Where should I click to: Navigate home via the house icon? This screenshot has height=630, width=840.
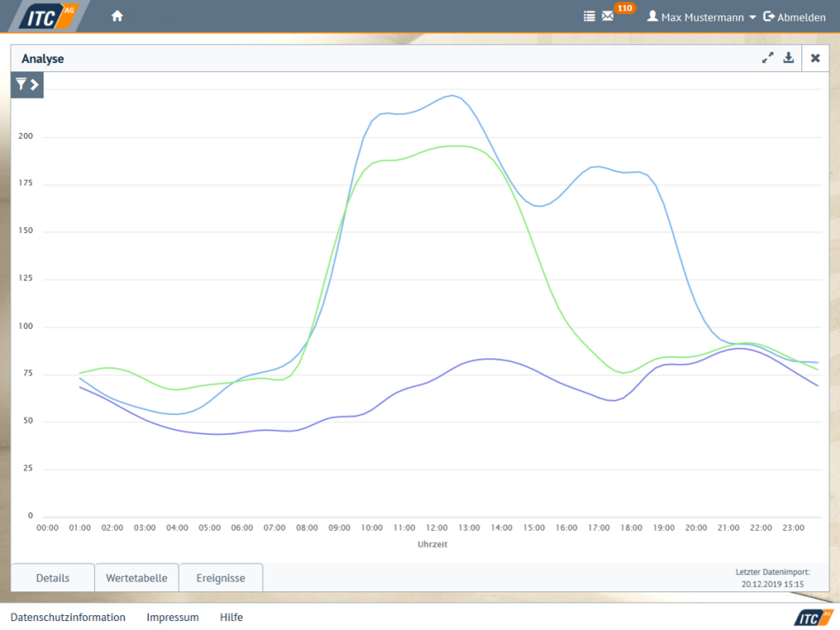[x=116, y=15]
